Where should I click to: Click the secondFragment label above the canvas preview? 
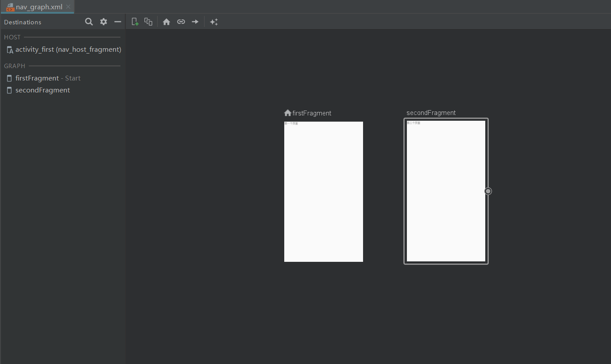[x=431, y=113]
